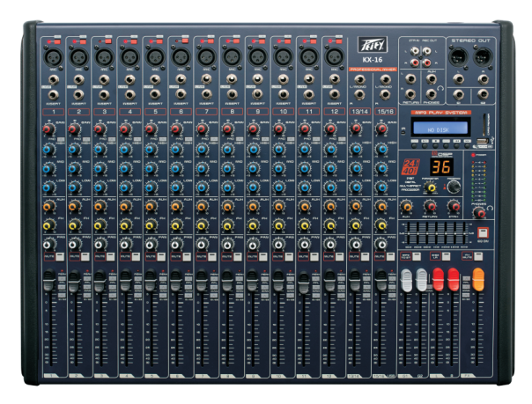Toggle the red top switch on channel 1
Image resolution: width=532 pixels, height=404 pixels.
pyautogui.click(x=57, y=41)
